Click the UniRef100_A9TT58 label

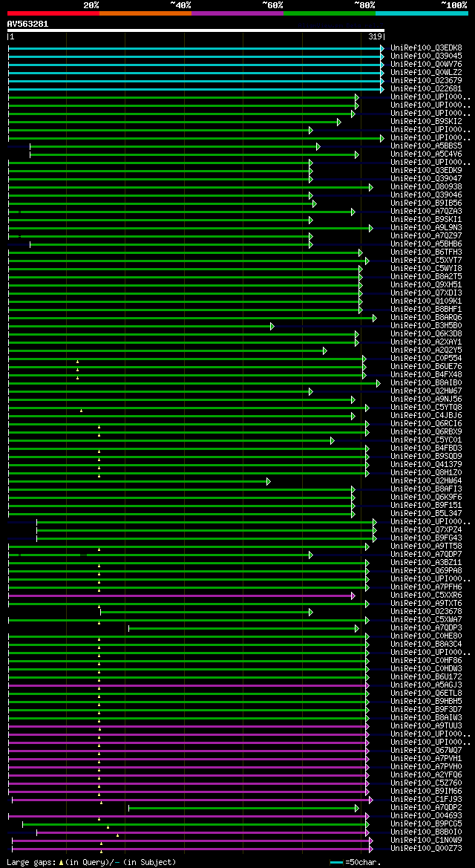(426, 546)
